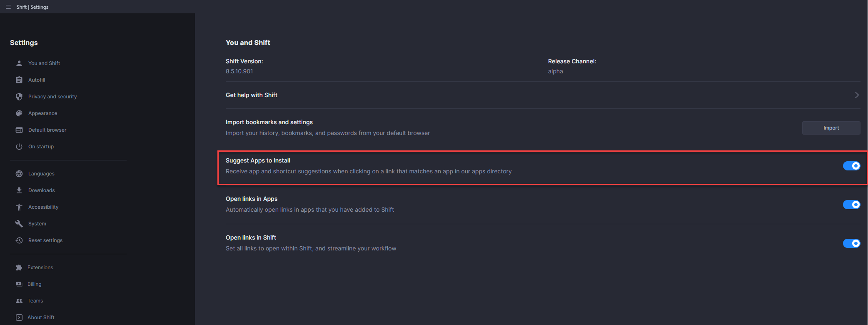
Task: Disable the Suggest Apps to Install toggle
Action: [851, 166]
